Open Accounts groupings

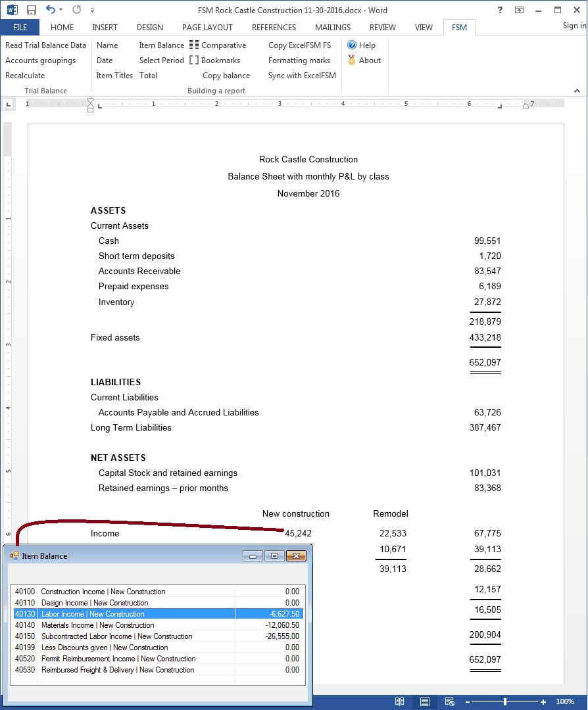pyautogui.click(x=40, y=60)
